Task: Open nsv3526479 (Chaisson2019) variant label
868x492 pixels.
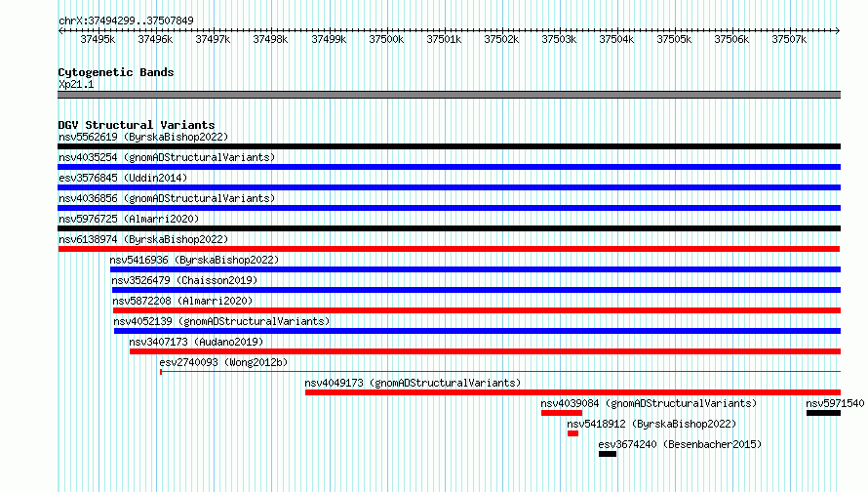Action: point(185,280)
